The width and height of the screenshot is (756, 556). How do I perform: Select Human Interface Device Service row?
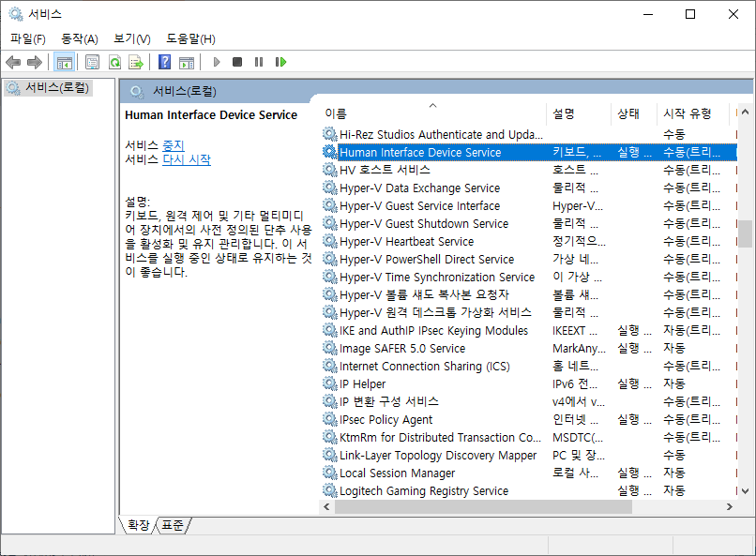click(x=529, y=152)
